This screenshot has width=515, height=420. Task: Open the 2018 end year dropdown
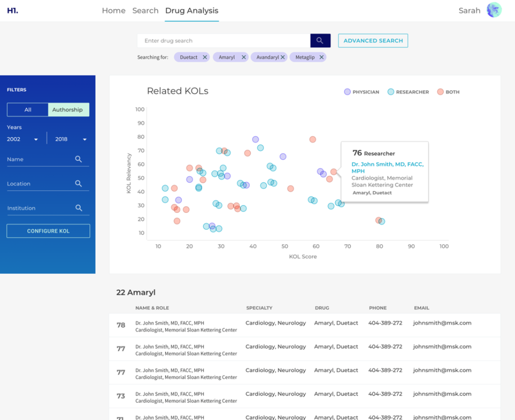71,139
